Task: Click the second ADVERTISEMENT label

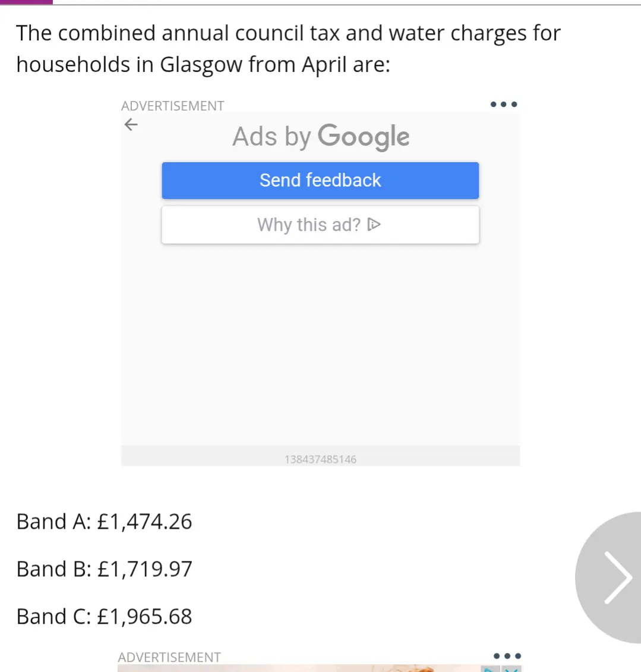Action: coord(170,657)
